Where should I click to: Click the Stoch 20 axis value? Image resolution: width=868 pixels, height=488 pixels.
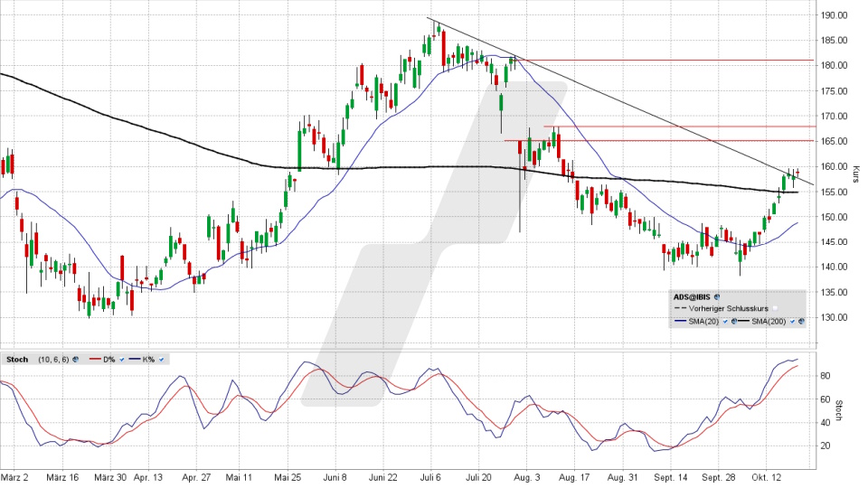825,446
